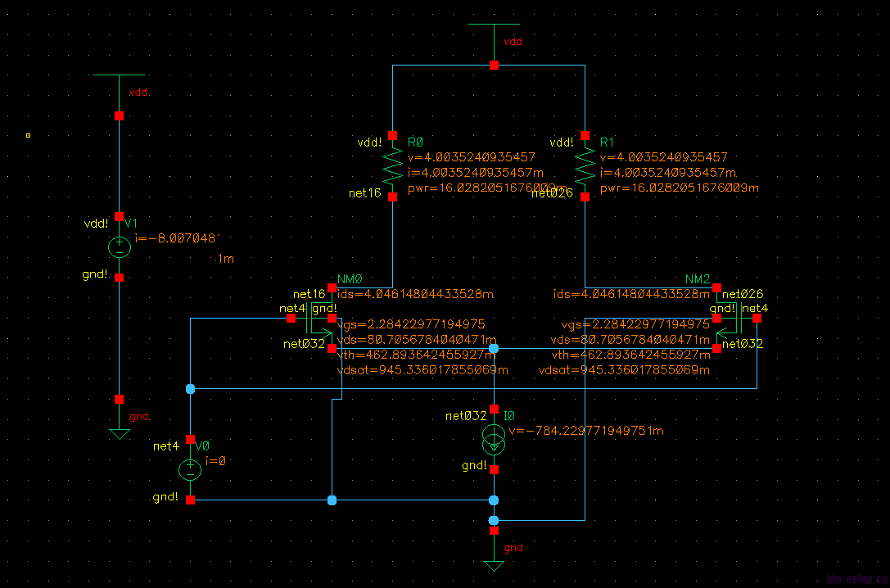Click the R1 instance name label
Screen dimensions: 890x588
(607, 142)
